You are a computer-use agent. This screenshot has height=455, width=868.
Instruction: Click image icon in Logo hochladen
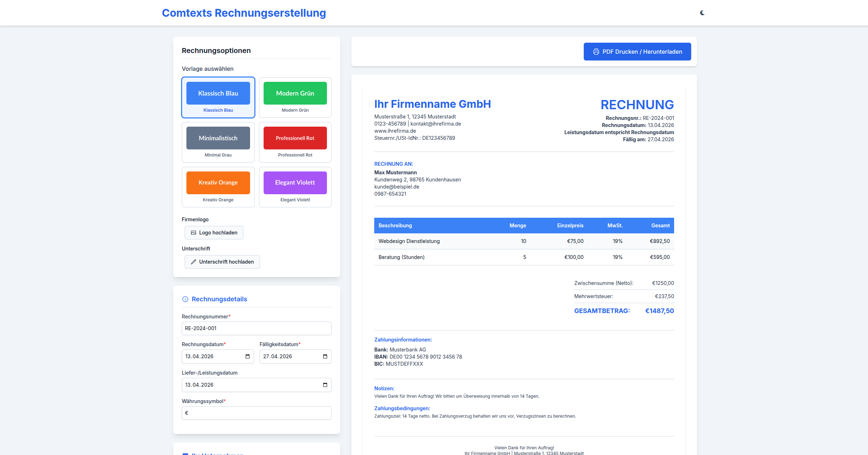[194, 233]
